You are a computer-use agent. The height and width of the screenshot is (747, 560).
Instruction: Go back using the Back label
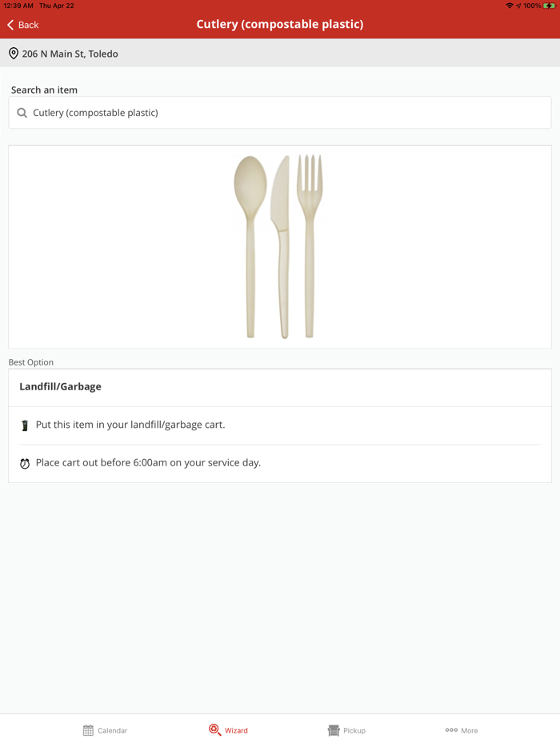point(29,25)
